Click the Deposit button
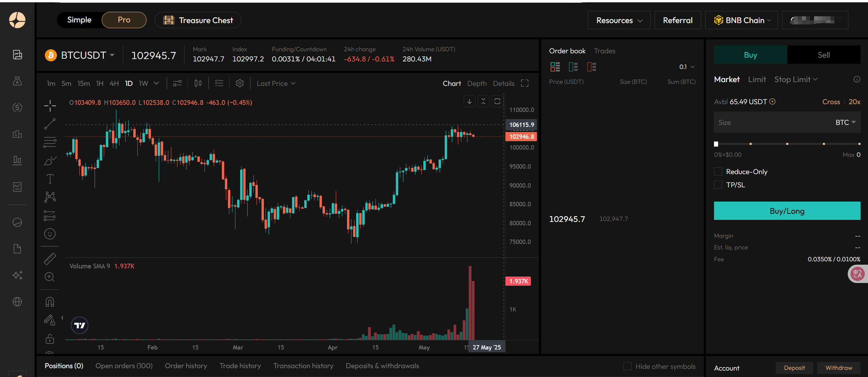 pyautogui.click(x=794, y=368)
